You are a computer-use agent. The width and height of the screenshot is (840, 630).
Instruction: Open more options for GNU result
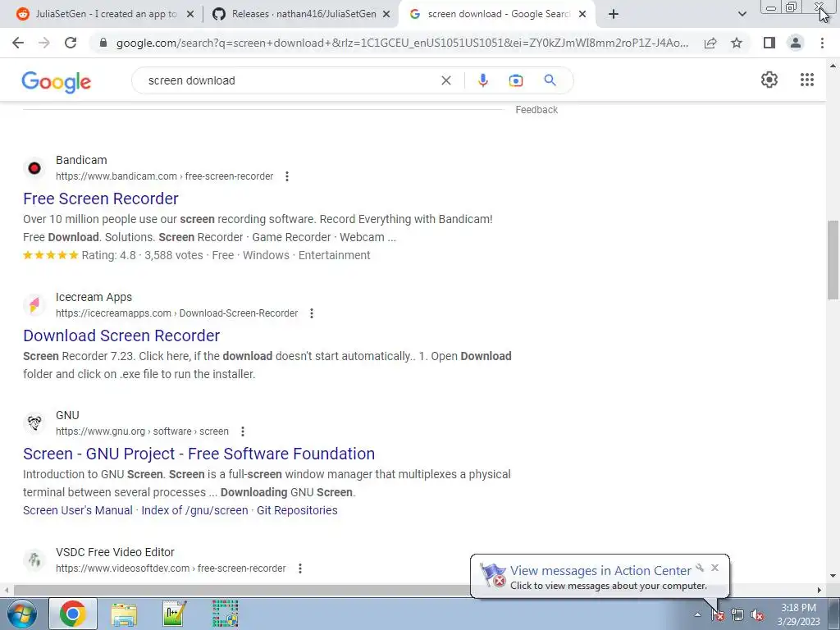coord(243,431)
